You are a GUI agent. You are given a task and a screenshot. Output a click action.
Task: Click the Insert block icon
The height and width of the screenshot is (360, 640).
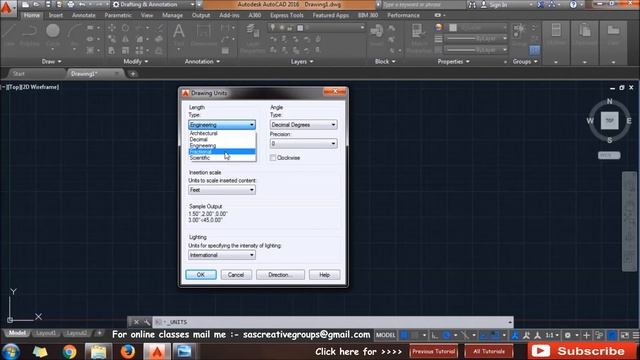point(376,31)
